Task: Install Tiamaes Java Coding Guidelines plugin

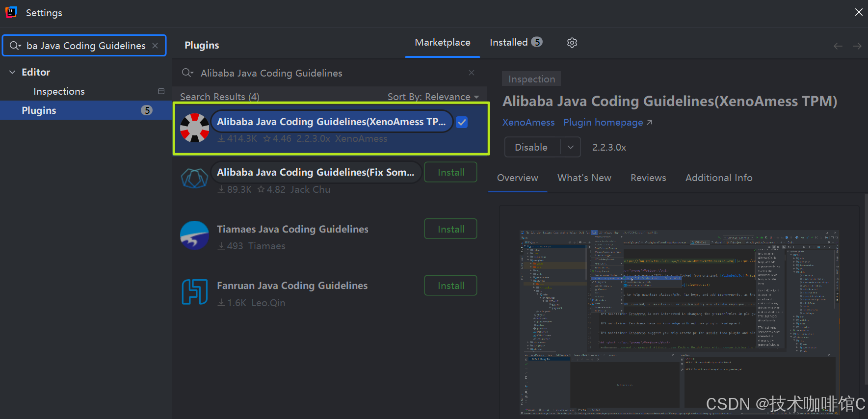Action: pos(450,229)
